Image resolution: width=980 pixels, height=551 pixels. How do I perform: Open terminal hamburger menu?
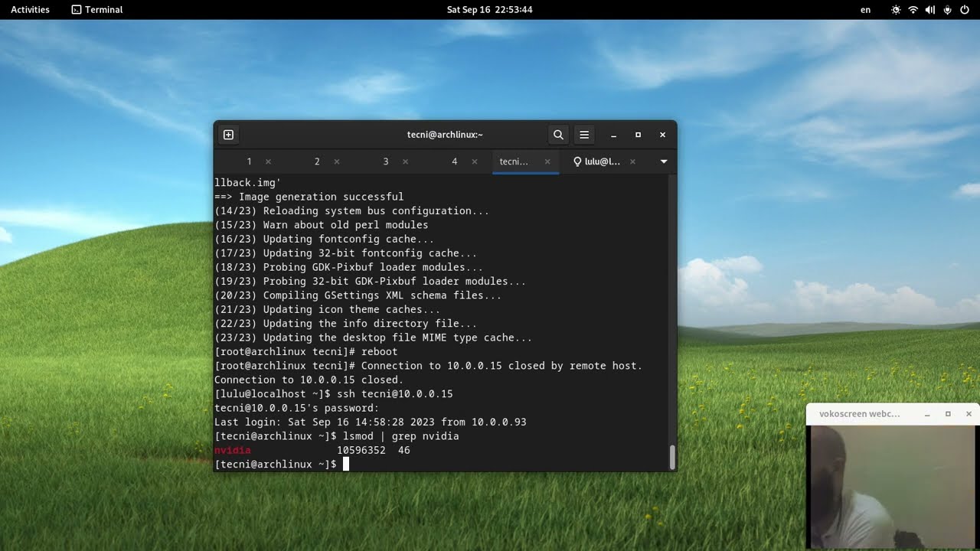tap(584, 135)
